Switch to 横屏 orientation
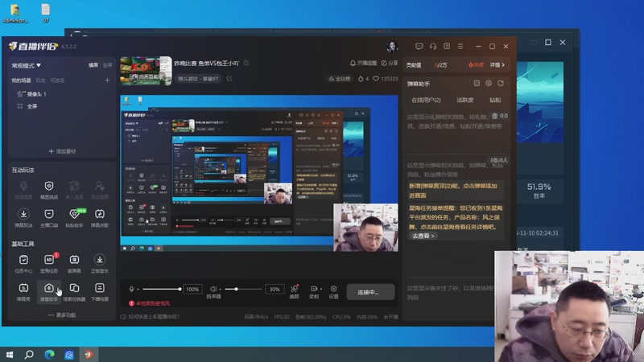This screenshot has height=362, width=644. 93,65
